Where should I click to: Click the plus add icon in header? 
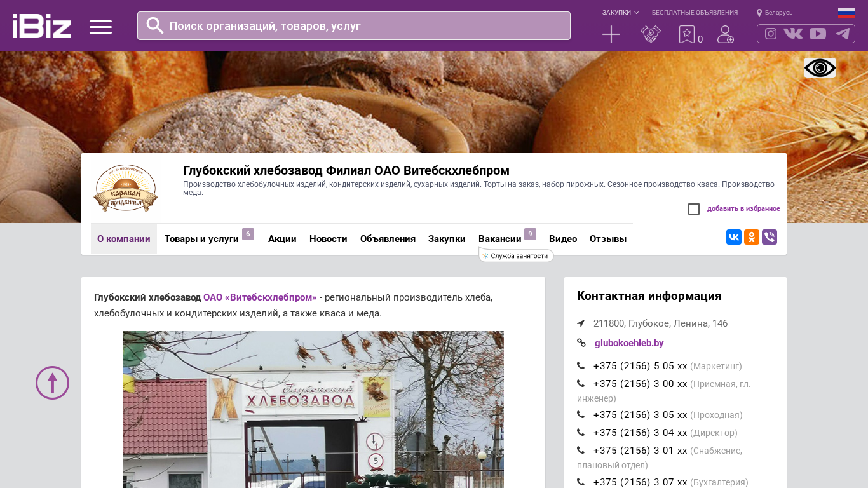coord(611,34)
